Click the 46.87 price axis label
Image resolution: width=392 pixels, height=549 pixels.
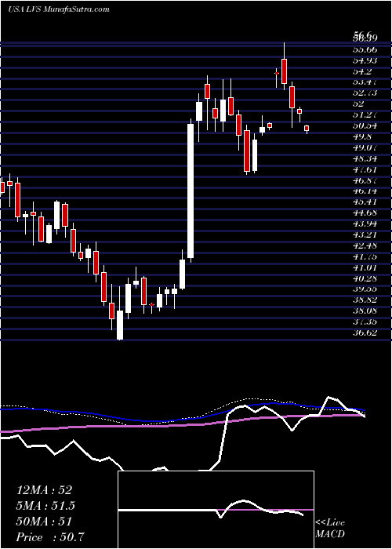point(365,180)
